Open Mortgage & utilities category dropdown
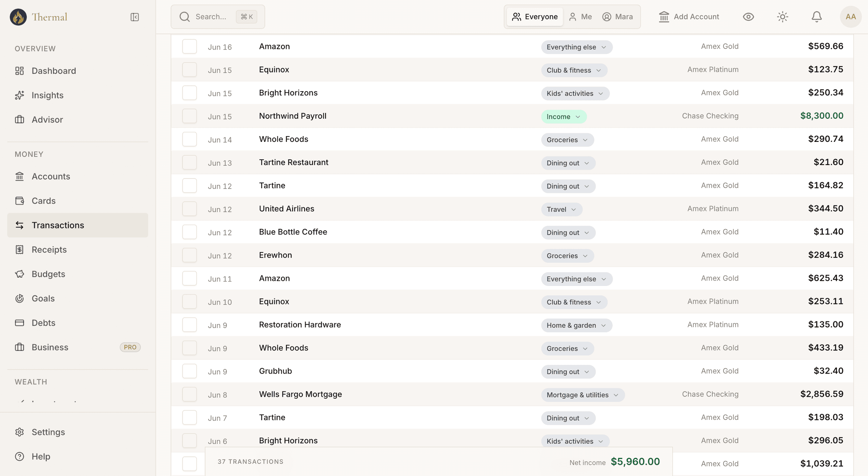Image resolution: width=868 pixels, height=476 pixels. point(583,395)
